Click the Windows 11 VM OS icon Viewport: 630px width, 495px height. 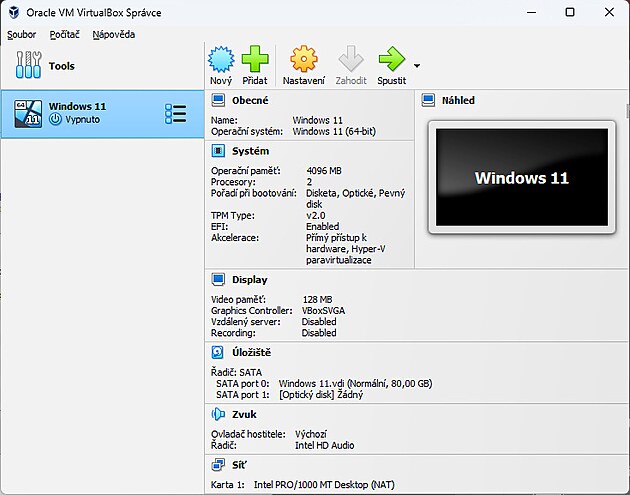[28, 114]
